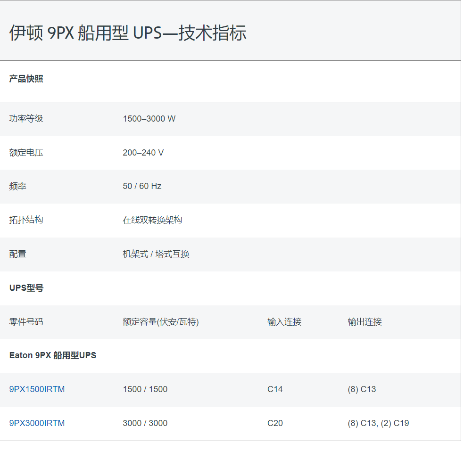Select the value 机架式 / 塔式互换
Image resolution: width=464 pixels, height=476 pixels.
pos(156,254)
